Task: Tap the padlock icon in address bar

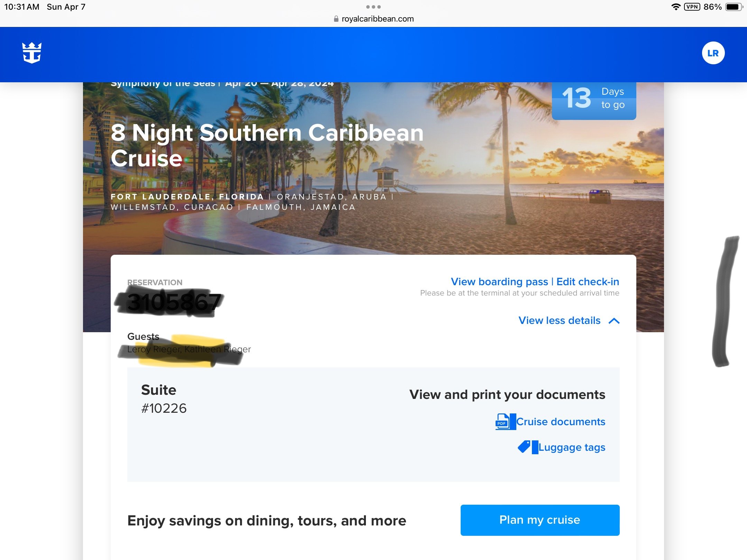Action: [x=336, y=19]
